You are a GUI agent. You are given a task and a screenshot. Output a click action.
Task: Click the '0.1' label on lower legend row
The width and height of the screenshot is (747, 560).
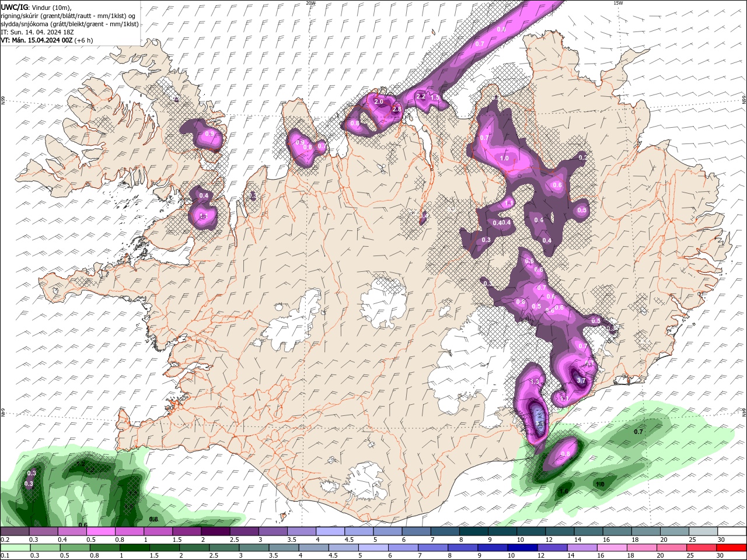pyautogui.click(x=5, y=555)
